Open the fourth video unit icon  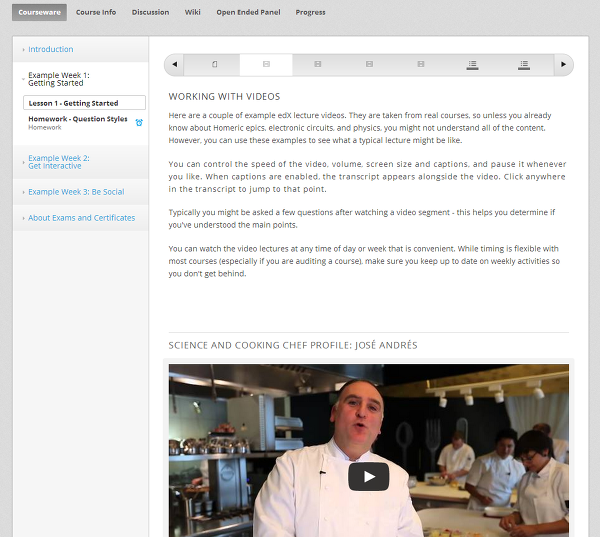pos(369,64)
